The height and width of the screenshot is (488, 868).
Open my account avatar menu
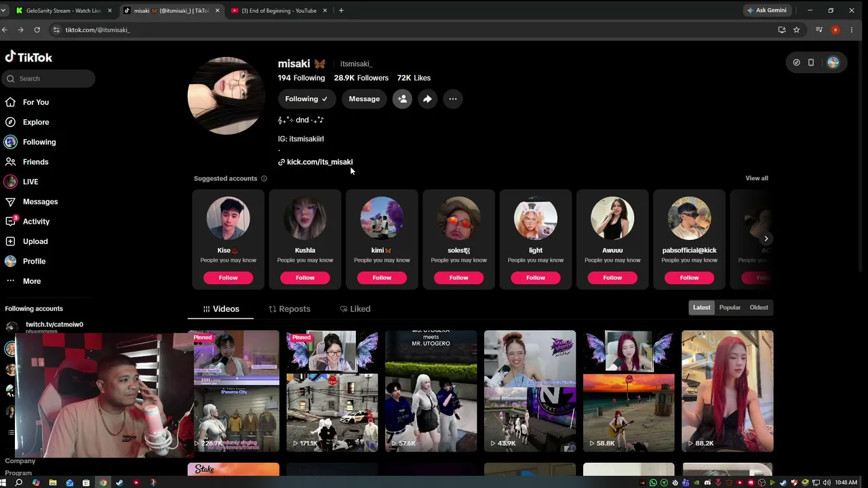(833, 62)
